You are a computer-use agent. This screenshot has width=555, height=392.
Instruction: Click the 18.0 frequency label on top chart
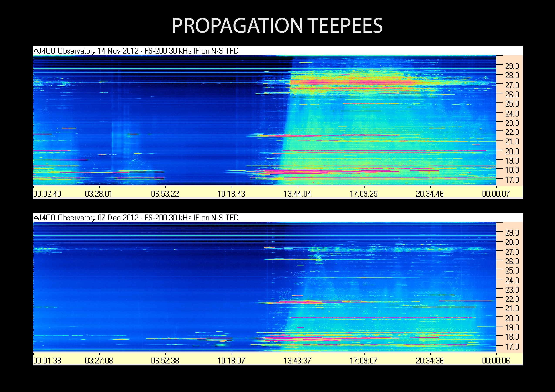click(512, 170)
